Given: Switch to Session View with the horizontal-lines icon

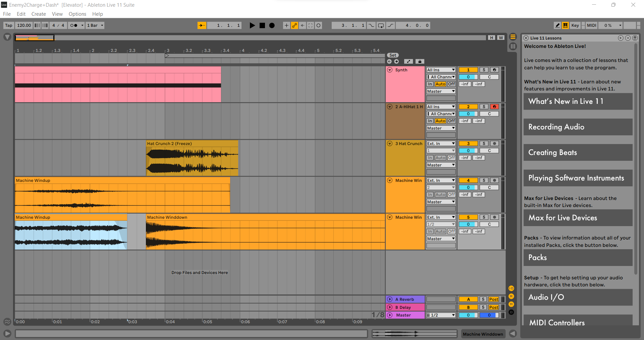Looking at the screenshot, I should 513,37.
